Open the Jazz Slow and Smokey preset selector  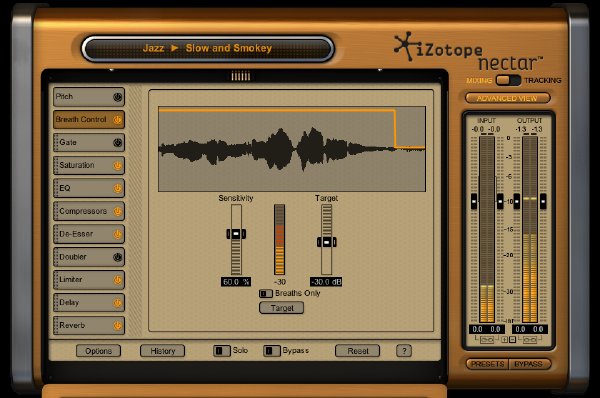(208, 49)
